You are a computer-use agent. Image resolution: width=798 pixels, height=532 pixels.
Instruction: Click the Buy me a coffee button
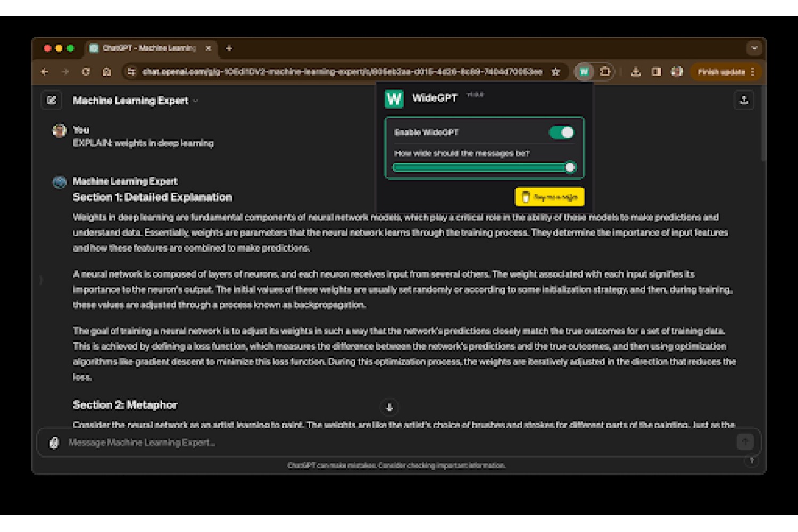point(550,197)
